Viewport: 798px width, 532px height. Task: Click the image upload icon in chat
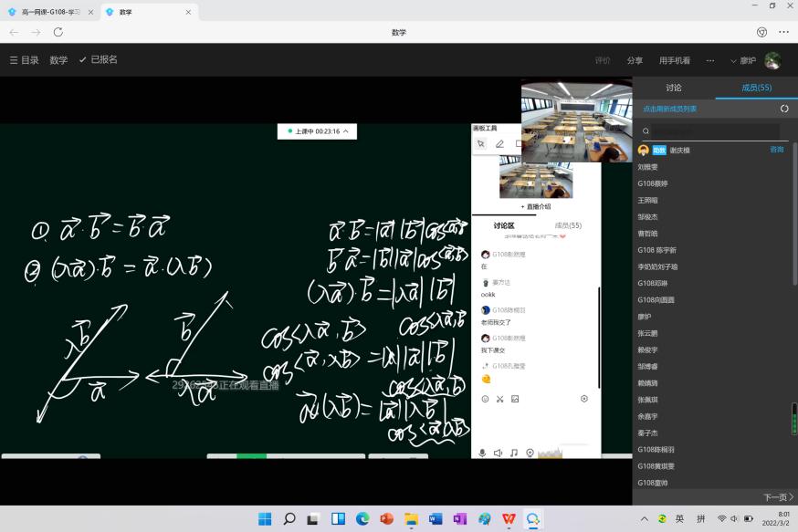point(515,399)
